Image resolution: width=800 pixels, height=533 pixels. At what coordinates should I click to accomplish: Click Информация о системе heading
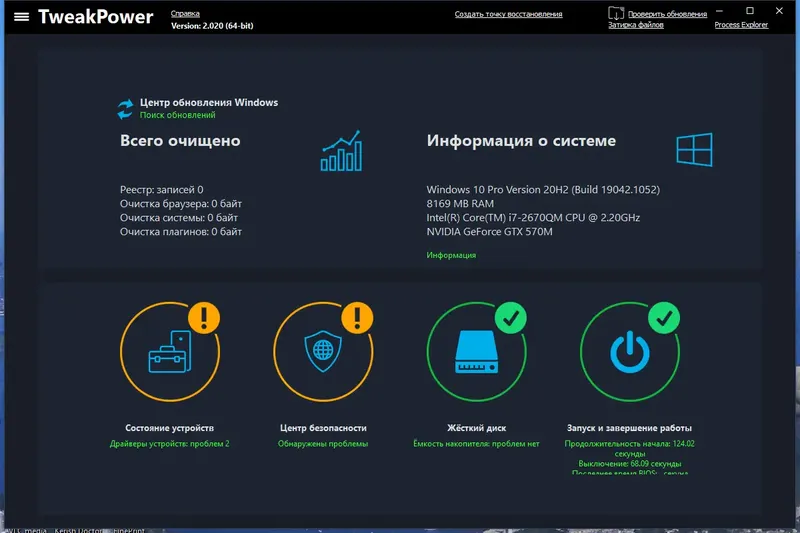[x=521, y=140]
